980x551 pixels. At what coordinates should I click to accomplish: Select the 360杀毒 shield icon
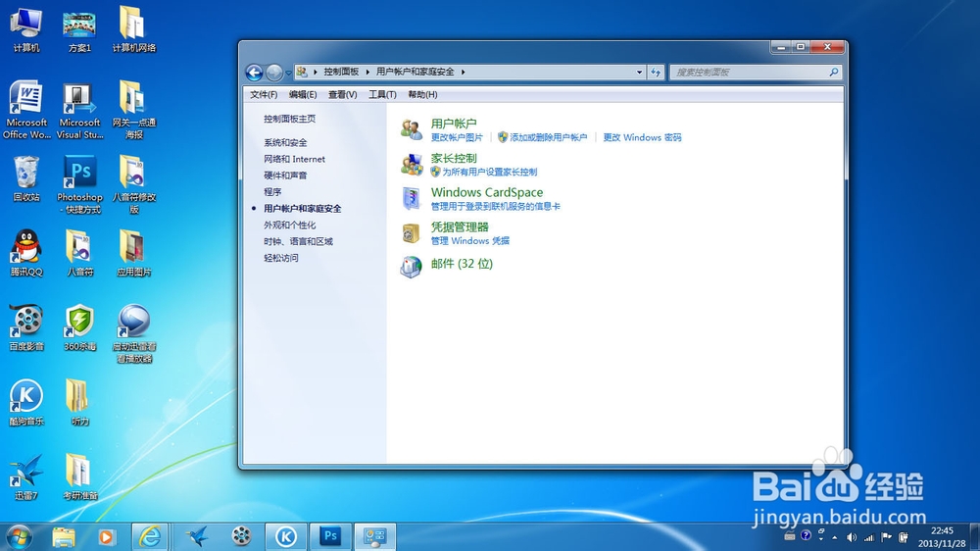click(80, 321)
